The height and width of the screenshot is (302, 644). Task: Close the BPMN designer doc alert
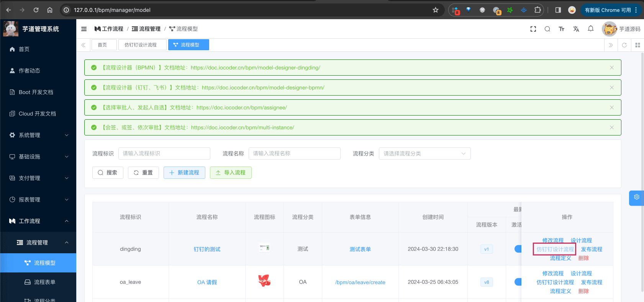coord(611,68)
